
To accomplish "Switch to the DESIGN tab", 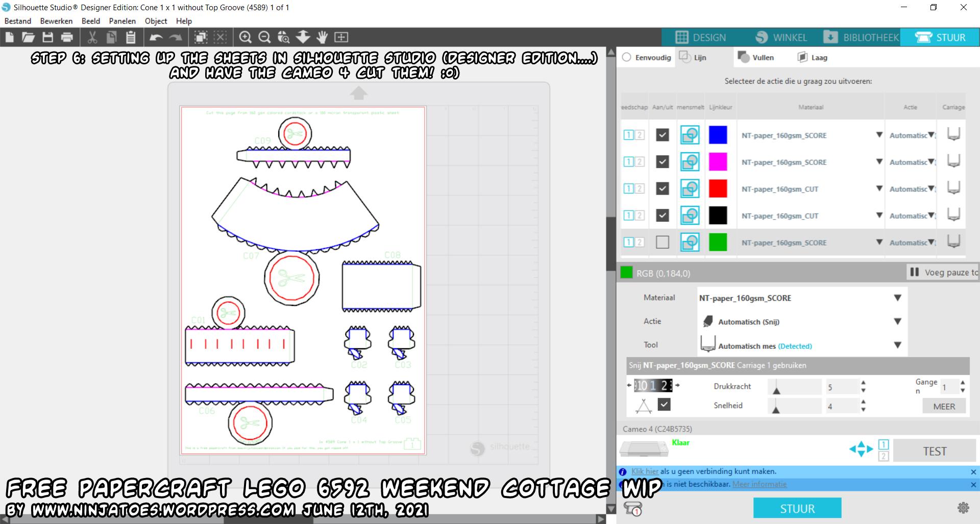I will 700,37.
